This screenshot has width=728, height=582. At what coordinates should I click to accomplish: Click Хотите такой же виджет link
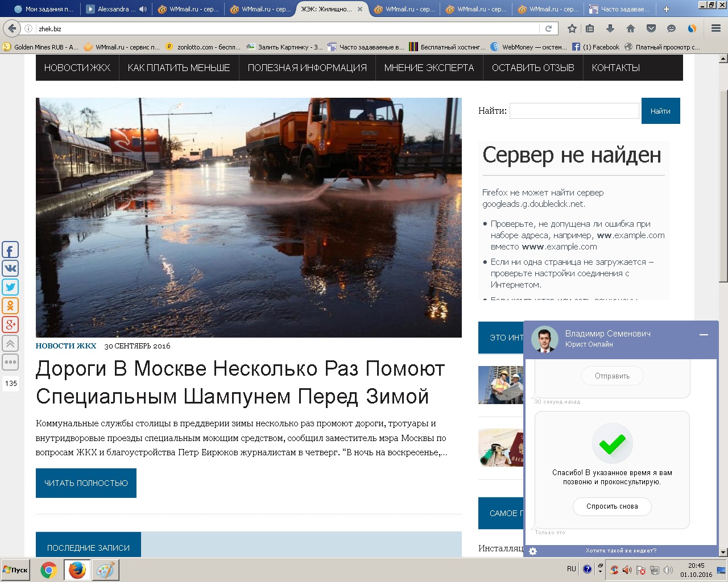click(621, 551)
